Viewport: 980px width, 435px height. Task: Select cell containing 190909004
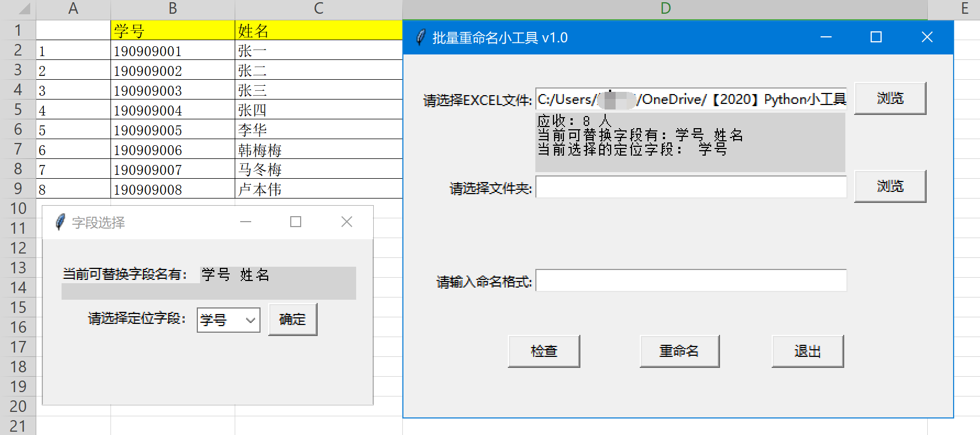click(173, 109)
